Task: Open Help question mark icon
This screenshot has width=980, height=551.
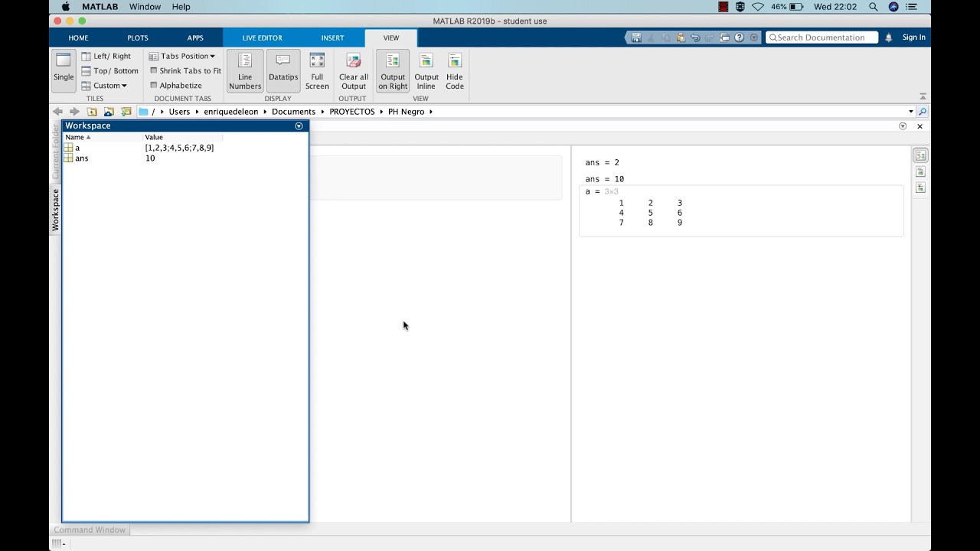Action: coord(739,37)
